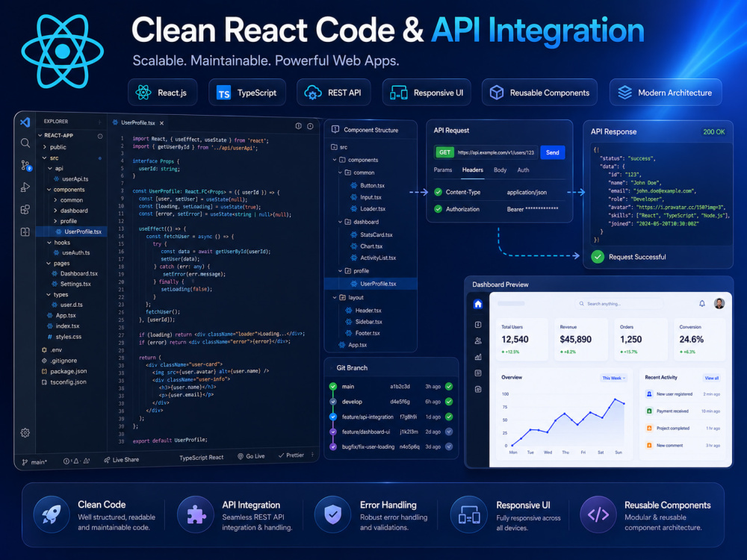Screen dimensions: 747x560
Task: Toggle status check on develop branch row
Action: [x=449, y=402]
